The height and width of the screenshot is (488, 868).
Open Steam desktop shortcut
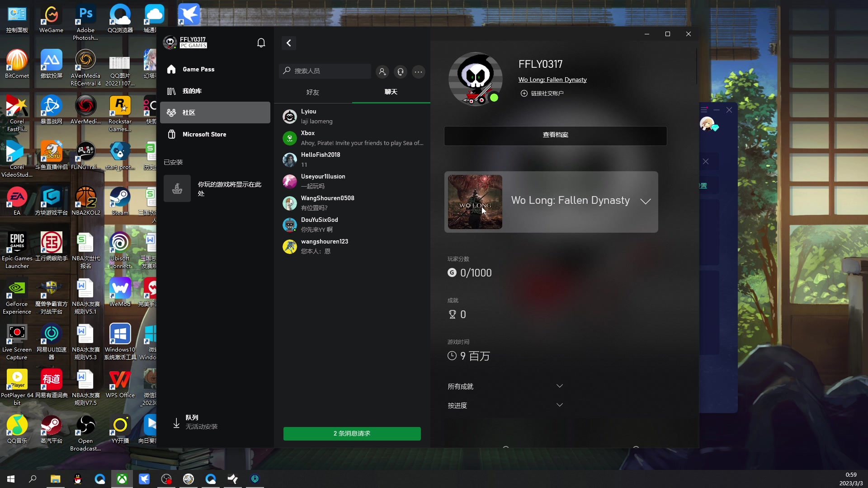coord(120,201)
